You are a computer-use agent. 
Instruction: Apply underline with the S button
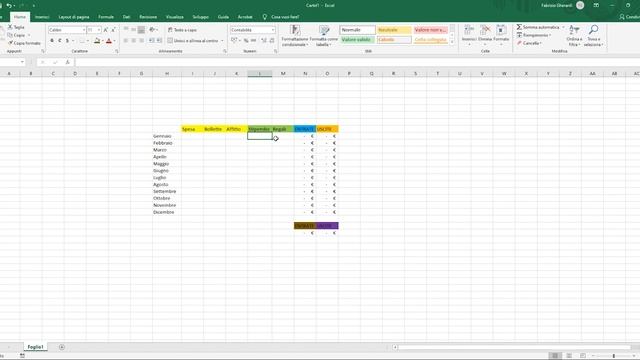[67, 40]
